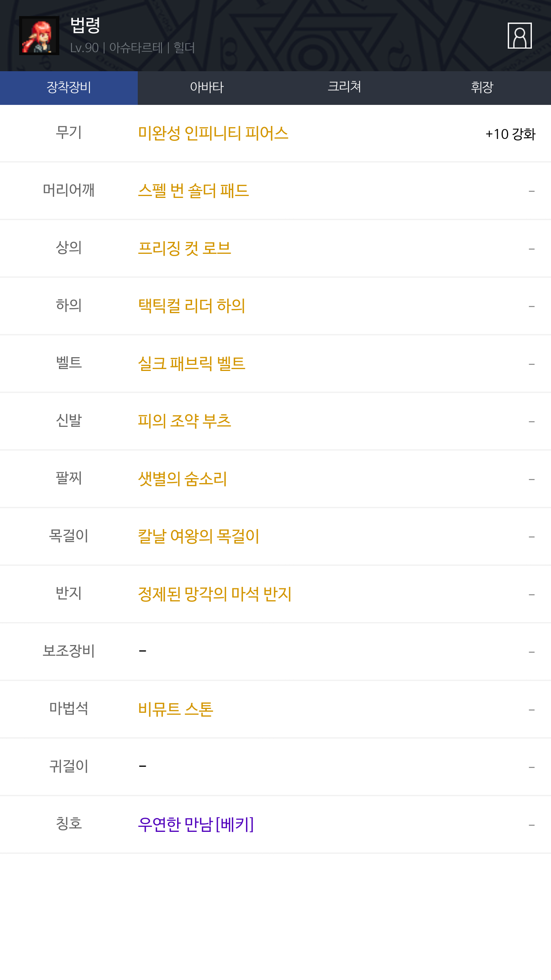Image resolution: width=551 pixels, height=980 pixels.
Task: Click the 무기 slot label
Action: click(69, 132)
